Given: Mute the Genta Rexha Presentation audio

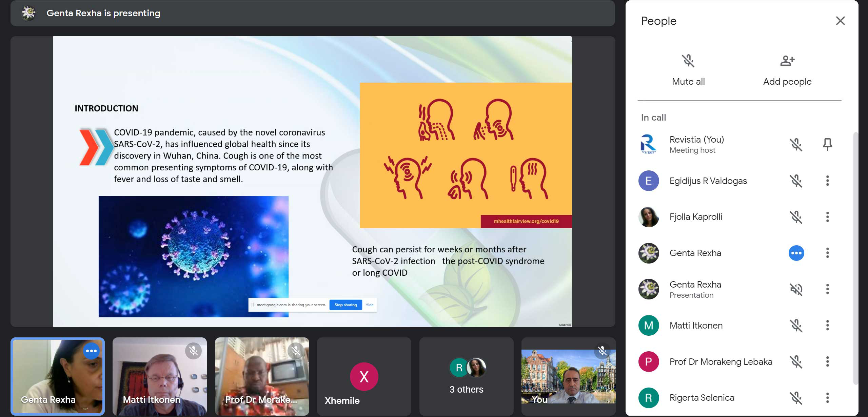Looking at the screenshot, I should [796, 289].
